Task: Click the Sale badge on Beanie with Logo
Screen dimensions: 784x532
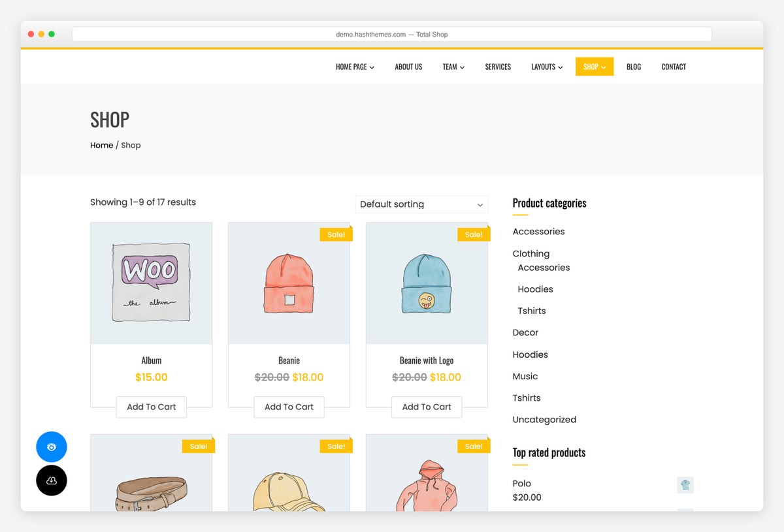Action: (x=474, y=234)
